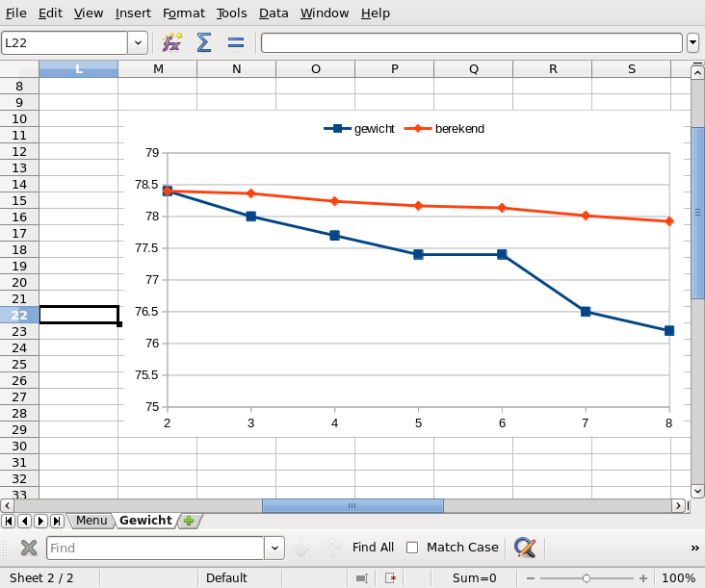Toggle selection mode in status bar
Image resolution: width=705 pixels, height=588 pixels.
pyautogui.click(x=361, y=578)
